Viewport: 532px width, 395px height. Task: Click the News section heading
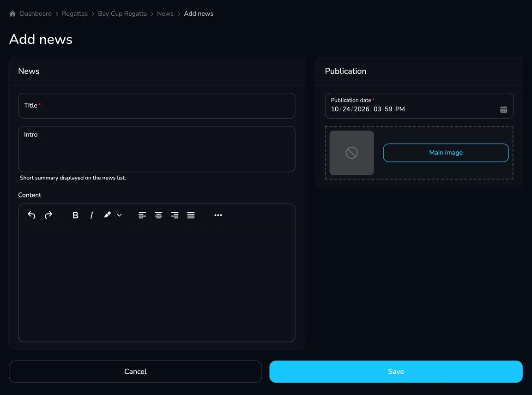29,71
